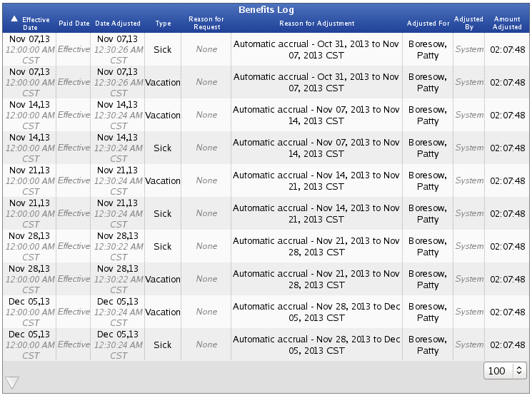Screen dimensions: 532x398
Task: Click Boresow, Patty in the Nov 21,13 Vacation row
Action: [x=428, y=181]
